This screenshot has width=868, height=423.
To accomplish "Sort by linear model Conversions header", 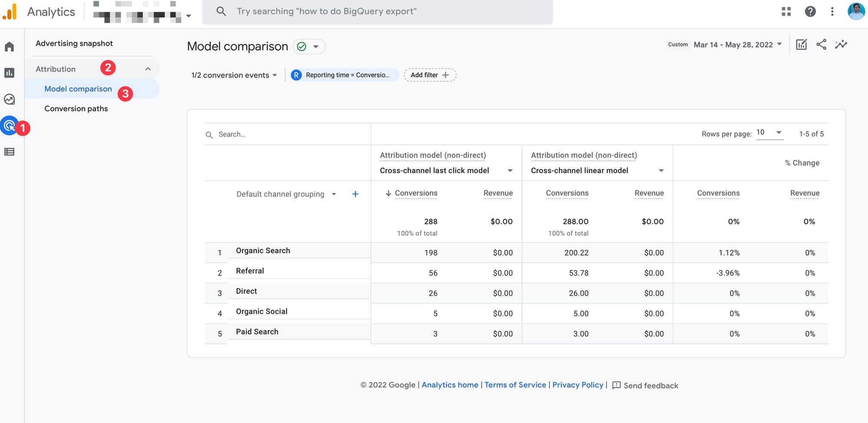I will 567,193.
